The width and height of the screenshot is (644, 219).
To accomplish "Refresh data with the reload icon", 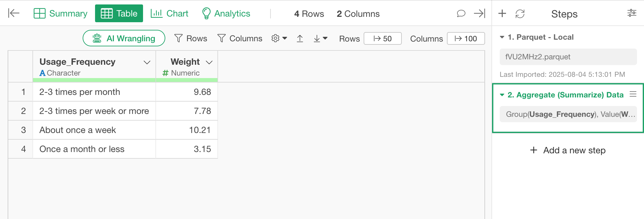I will pos(520,14).
